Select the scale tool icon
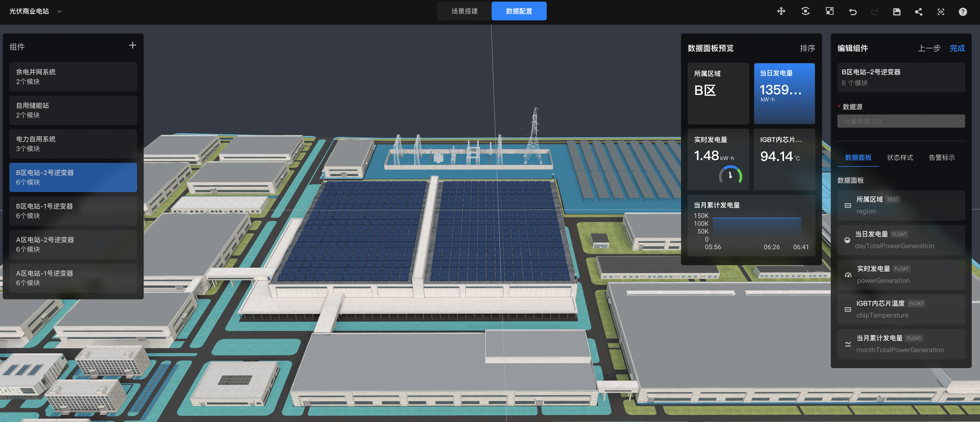 tap(830, 11)
